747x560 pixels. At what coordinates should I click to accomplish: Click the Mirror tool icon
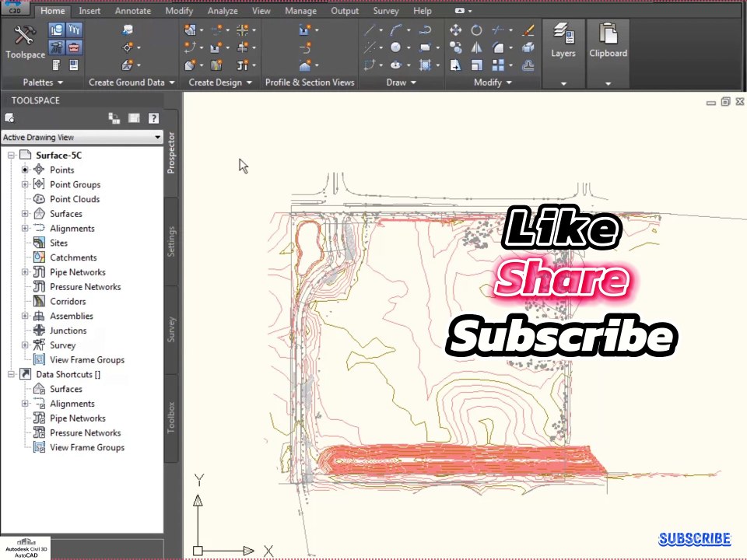[x=476, y=47]
